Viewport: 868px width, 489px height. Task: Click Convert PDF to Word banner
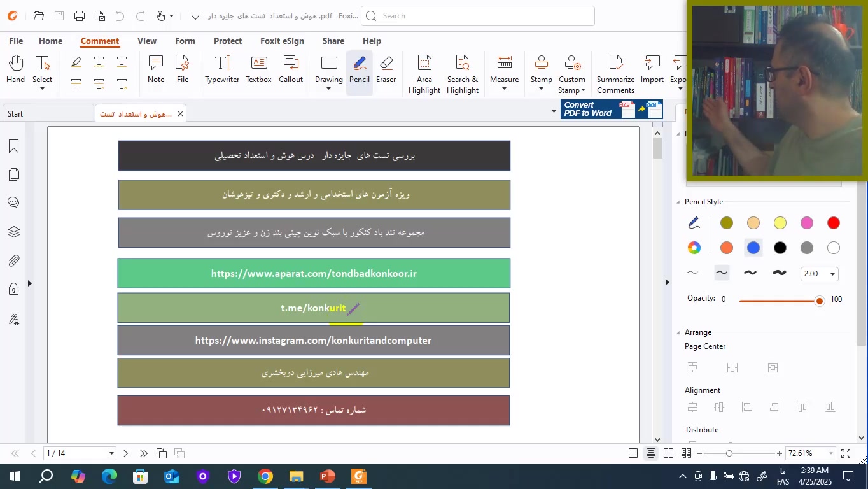(x=612, y=110)
